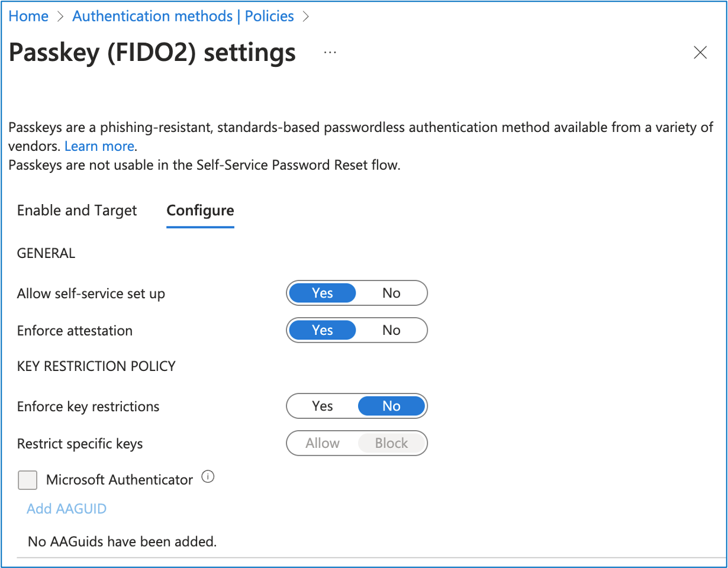Set Restrict specific keys to Allow
The height and width of the screenshot is (568, 728).
click(322, 443)
